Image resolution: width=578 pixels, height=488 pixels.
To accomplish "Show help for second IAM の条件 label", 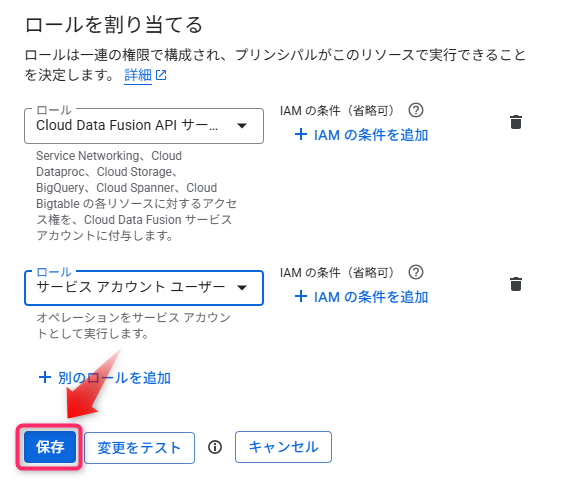I will click(x=416, y=272).
